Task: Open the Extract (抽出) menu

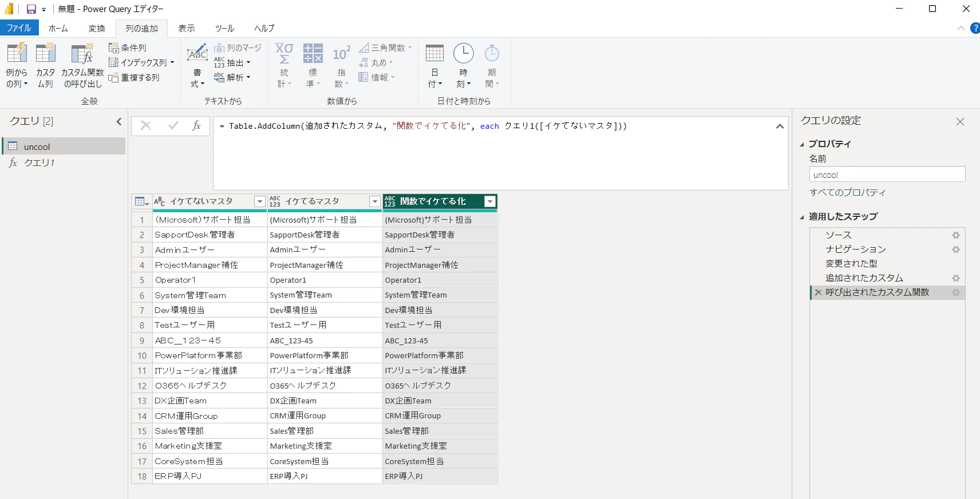Action: (x=232, y=62)
